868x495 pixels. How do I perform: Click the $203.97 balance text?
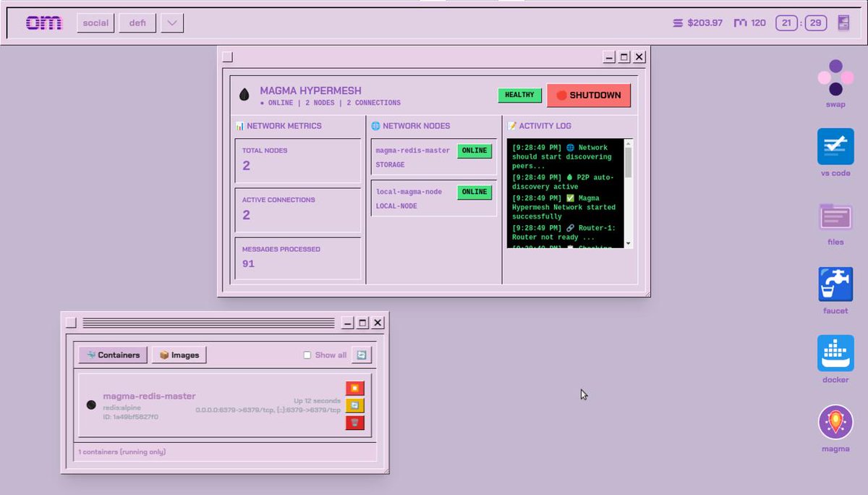click(705, 23)
